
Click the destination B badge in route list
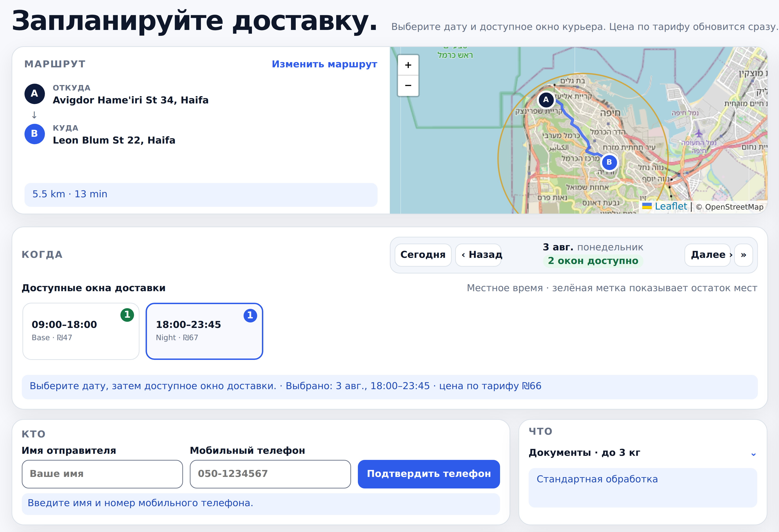[34, 134]
